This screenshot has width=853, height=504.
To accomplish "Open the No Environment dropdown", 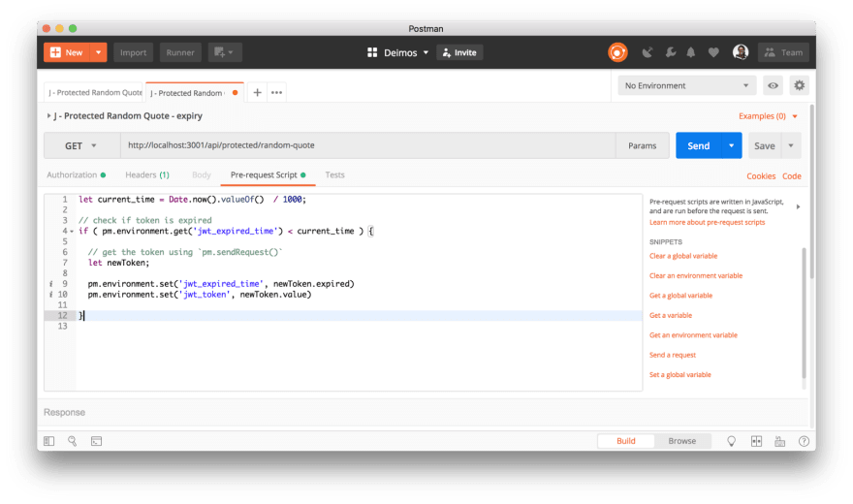I will point(687,85).
